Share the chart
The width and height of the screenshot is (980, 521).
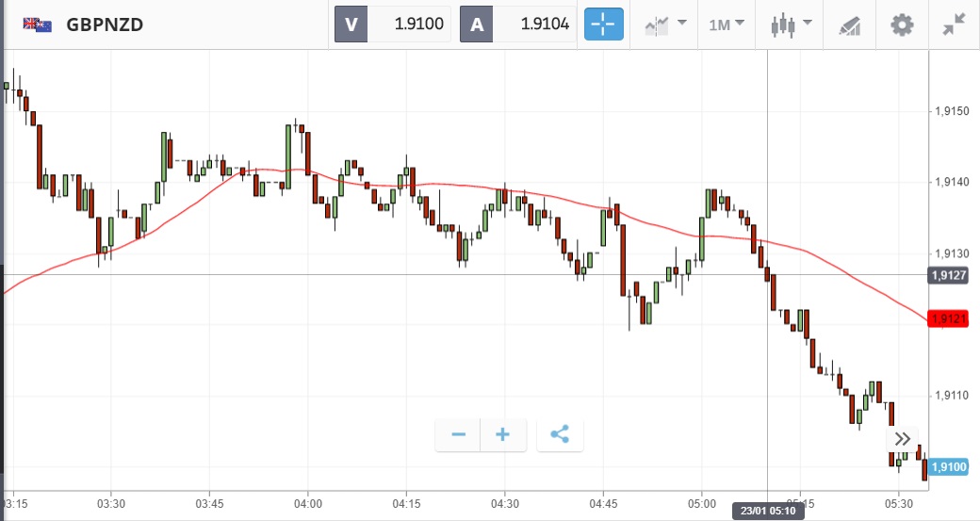coord(560,434)
